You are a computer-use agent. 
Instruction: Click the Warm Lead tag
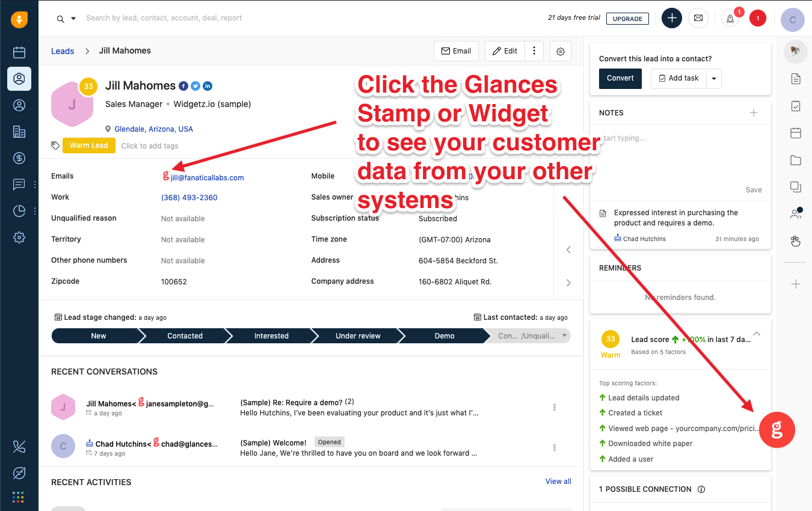click(x=89, y=145)
